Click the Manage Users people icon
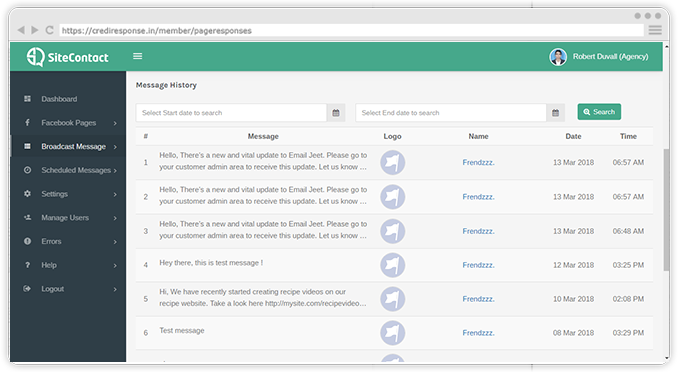The height and width of the screenshot is (372, 678). [x=27, y=217]
